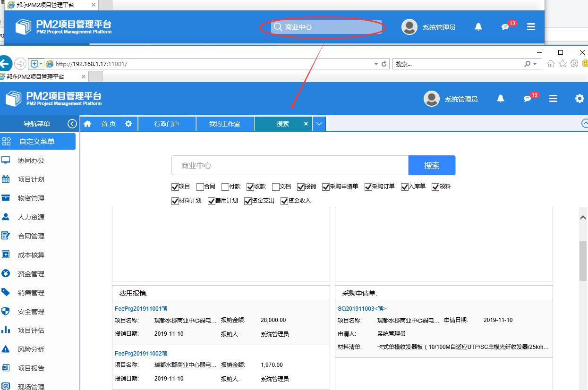Open messages with 13 badge
Screen dimensions: 588x390
coord(528,99)
